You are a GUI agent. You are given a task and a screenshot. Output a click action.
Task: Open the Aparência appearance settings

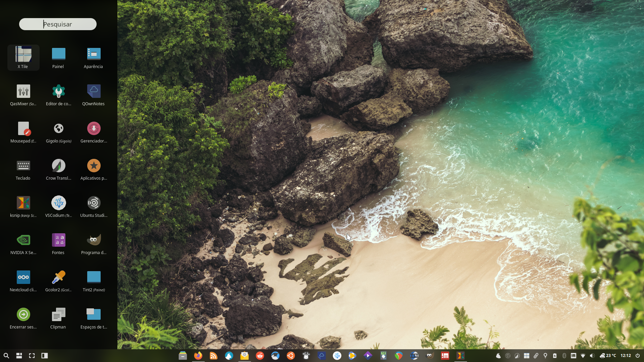click(x=94, y=57)
